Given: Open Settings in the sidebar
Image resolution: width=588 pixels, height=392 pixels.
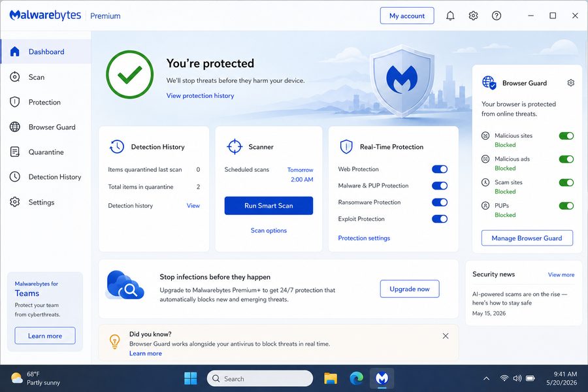Looking at the screenshot, I should (x=46, y=202).
